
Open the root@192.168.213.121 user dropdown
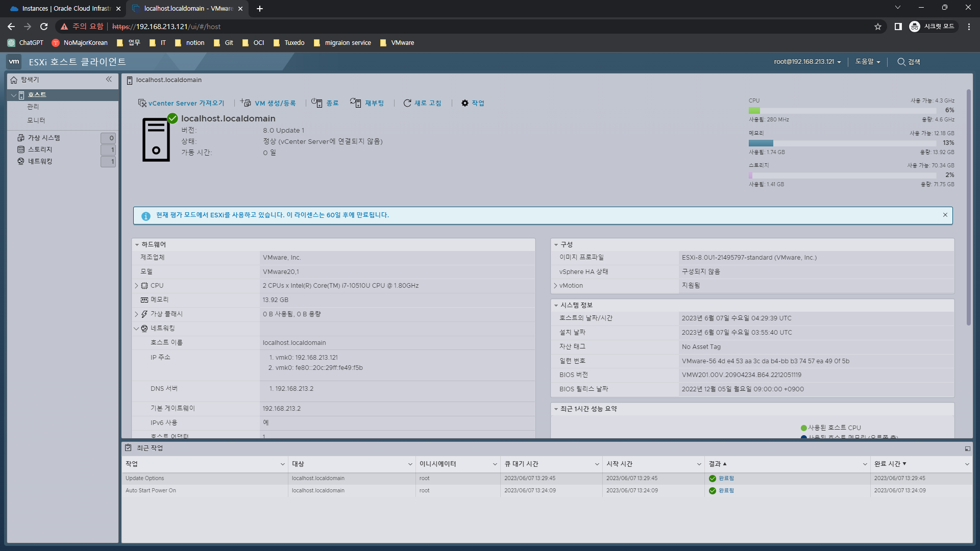[807, 62]
